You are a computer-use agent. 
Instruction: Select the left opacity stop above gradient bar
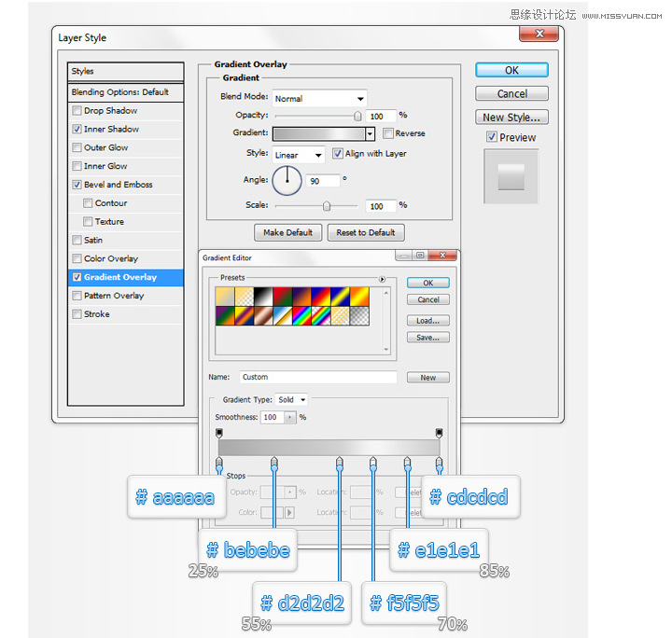tap(219, 433)
